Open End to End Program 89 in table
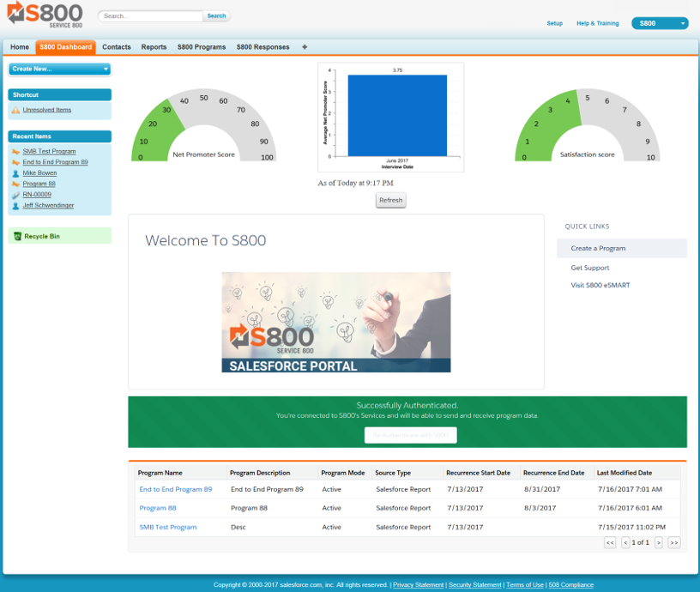 pos(176,489)
